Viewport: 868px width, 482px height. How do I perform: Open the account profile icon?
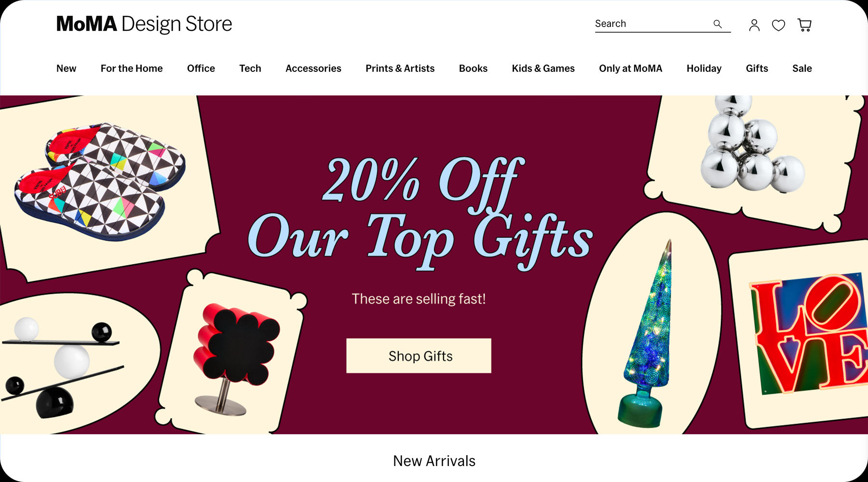pyautogui.click(x=754, y=25)
